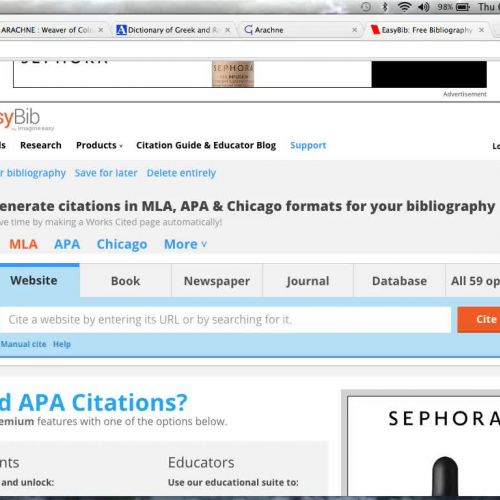Select the Journal source tab

(x=308, y=281)
